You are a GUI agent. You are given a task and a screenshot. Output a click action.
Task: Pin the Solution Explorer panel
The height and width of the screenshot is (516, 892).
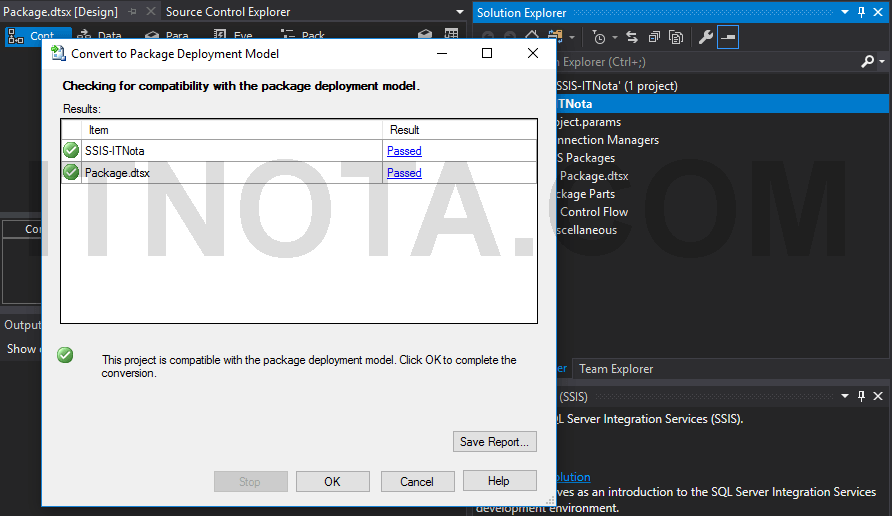[860, 12]
